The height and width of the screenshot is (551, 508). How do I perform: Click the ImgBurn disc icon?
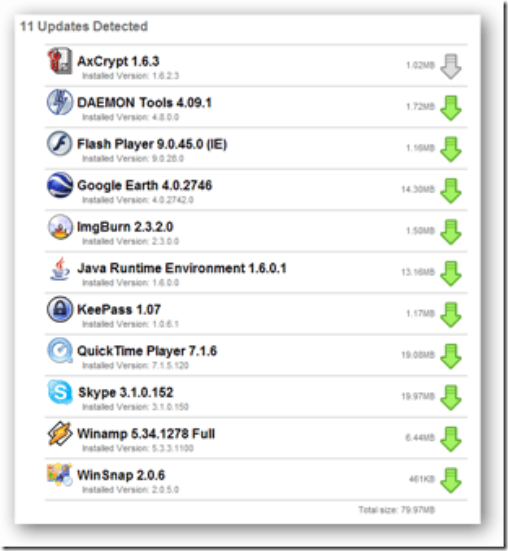click(x=60, y=227)
